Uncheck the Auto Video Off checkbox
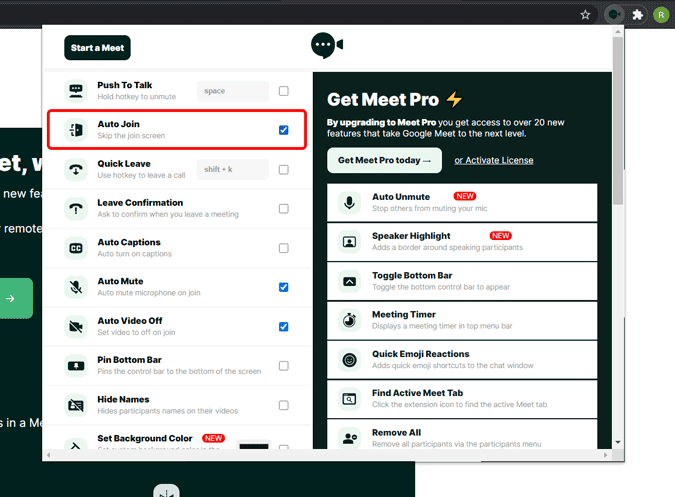 284,327
